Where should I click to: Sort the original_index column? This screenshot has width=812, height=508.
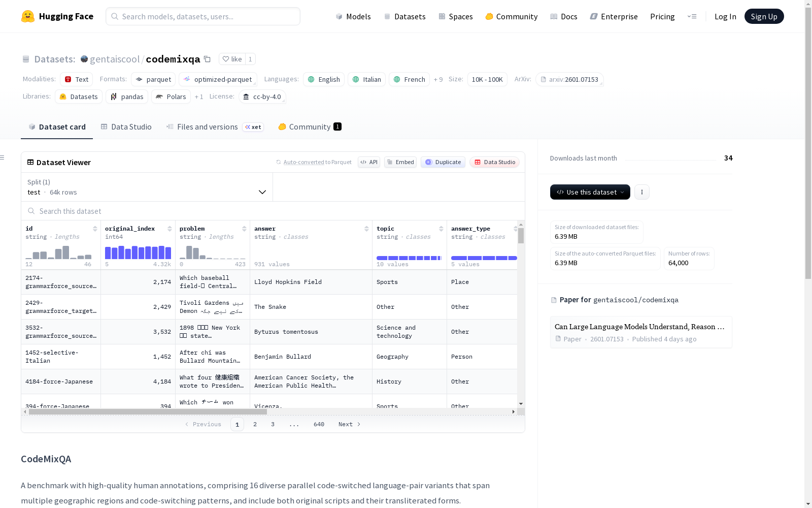pyautogui.click(x=170, y=229)
